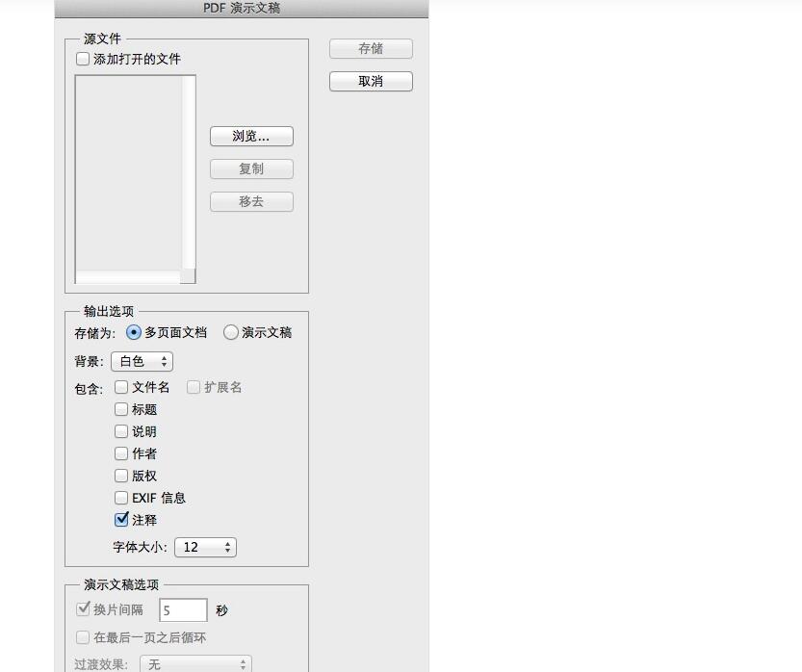802x672 pixels.
Task: Click the 存储 button to save
Action: click(x=371, y=48)
